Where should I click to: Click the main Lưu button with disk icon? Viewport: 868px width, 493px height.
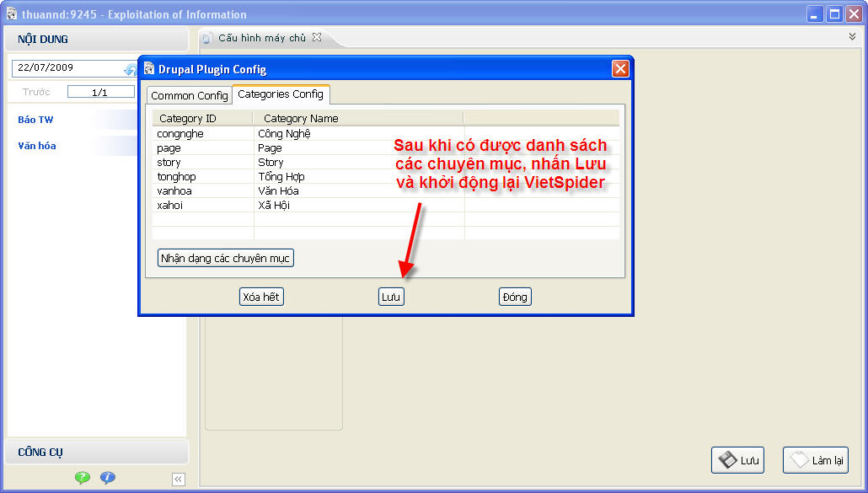(739, 460)
